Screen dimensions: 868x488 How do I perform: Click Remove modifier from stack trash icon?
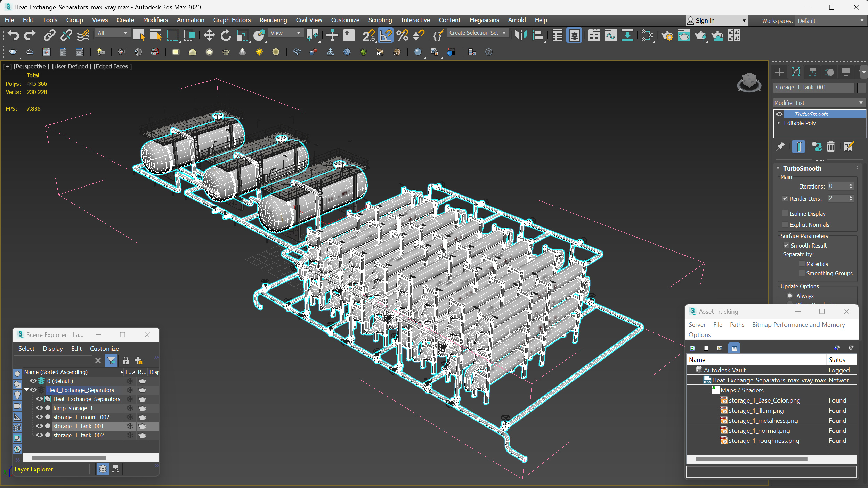(830, 147)
